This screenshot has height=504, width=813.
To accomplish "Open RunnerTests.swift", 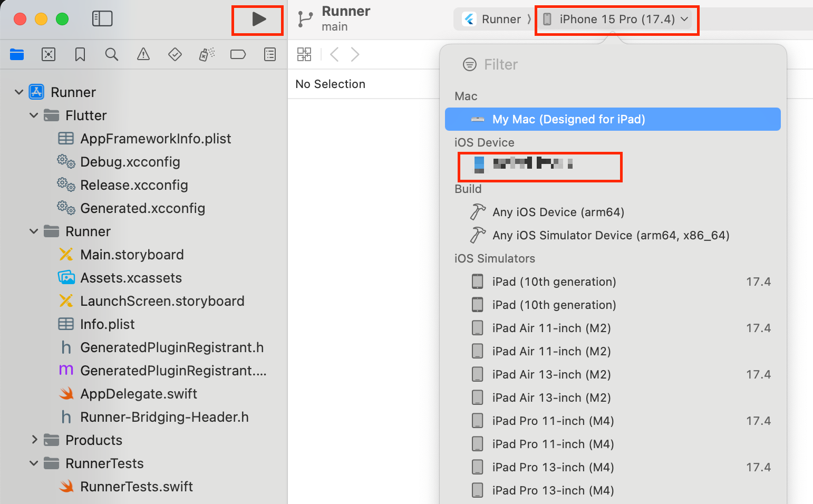I will pos(137,487).
